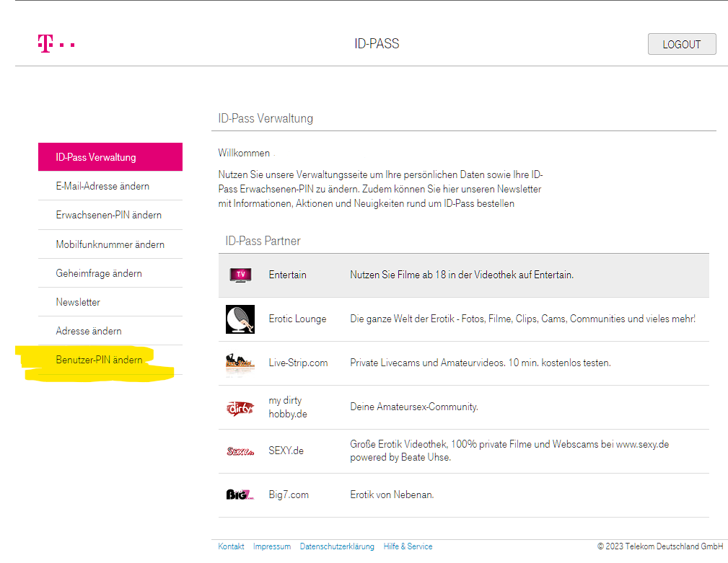Screen dimensions: 728x563
Task: Click the my dirty hobby.de name
Action: pos(288,407)
